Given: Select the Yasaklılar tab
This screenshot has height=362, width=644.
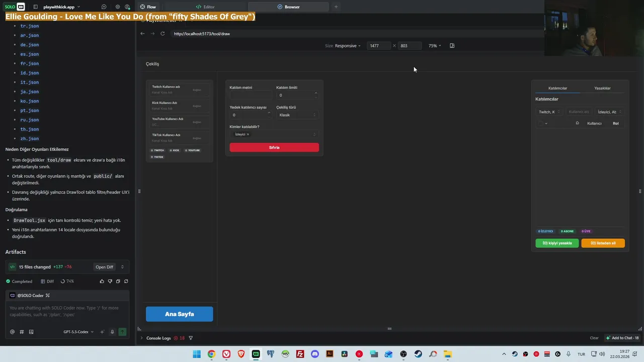Looking at the screenshot, I should click(602, 88).
